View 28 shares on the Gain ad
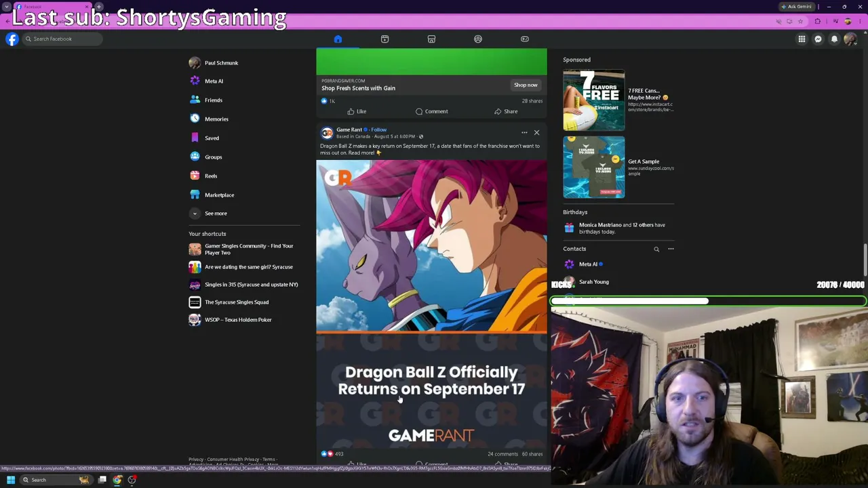The image size is (868, 488). pos(532,101)
